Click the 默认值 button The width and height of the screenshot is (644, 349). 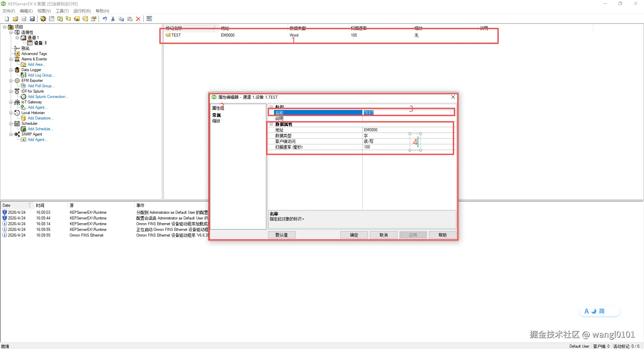click(282, 235)
